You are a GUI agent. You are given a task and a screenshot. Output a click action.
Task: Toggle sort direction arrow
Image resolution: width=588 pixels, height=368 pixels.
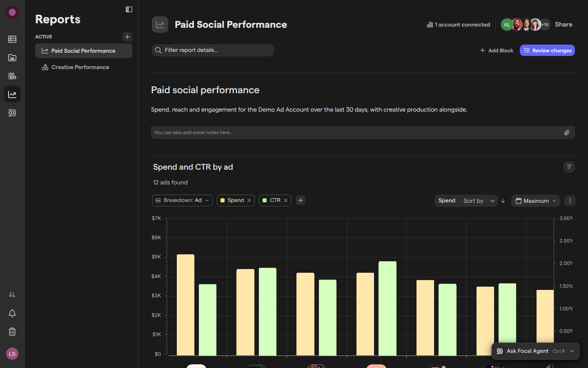pos(503,201)
